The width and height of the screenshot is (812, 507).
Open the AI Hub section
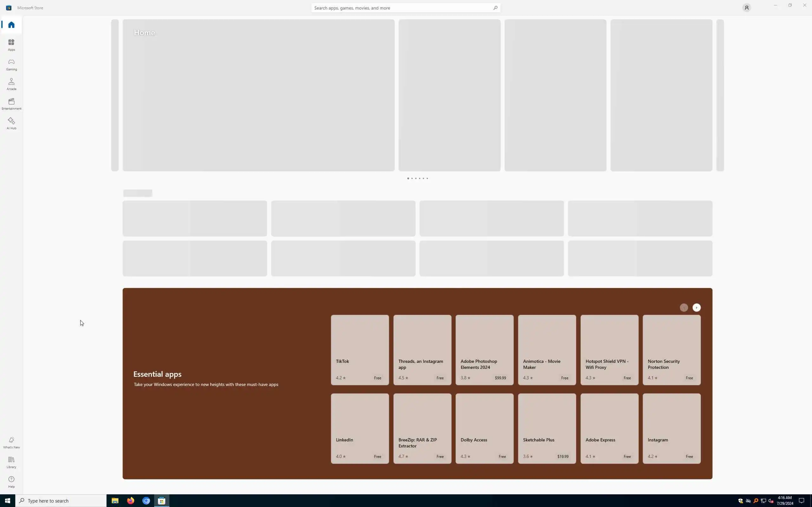pos(11,123)
